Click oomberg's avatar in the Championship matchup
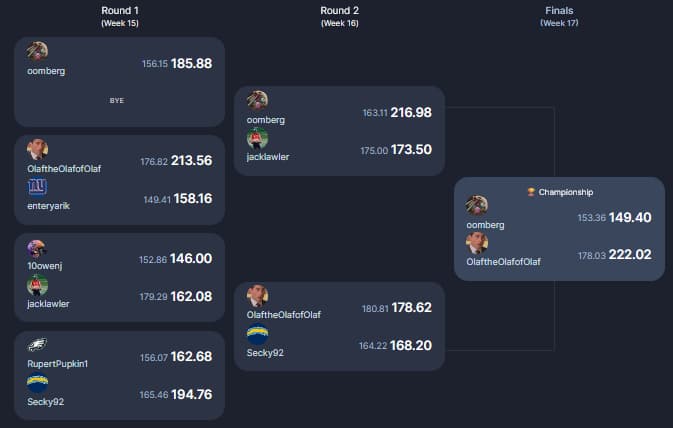This screenshot has width=673, height=428. tap(476, 205)
